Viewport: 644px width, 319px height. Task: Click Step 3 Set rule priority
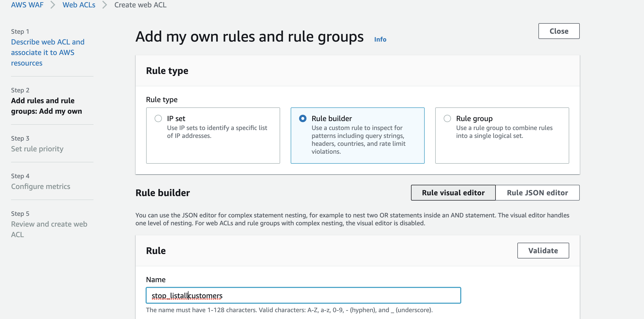37,149
